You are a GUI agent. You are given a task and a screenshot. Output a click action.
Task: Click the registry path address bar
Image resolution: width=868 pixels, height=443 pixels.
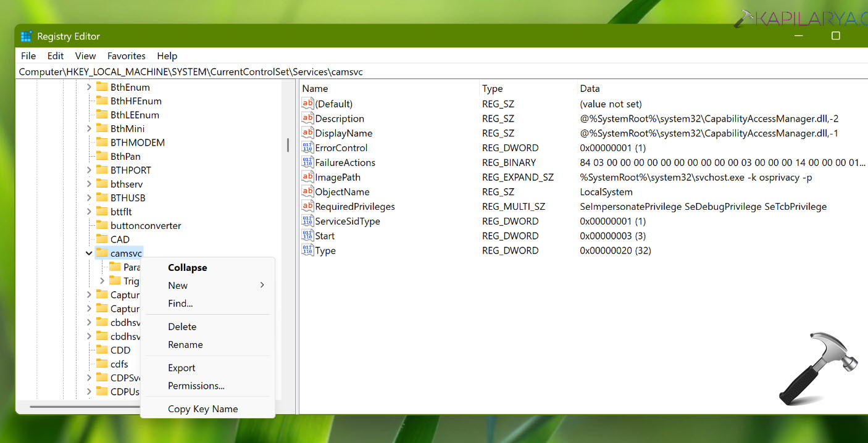pos(432,72)
